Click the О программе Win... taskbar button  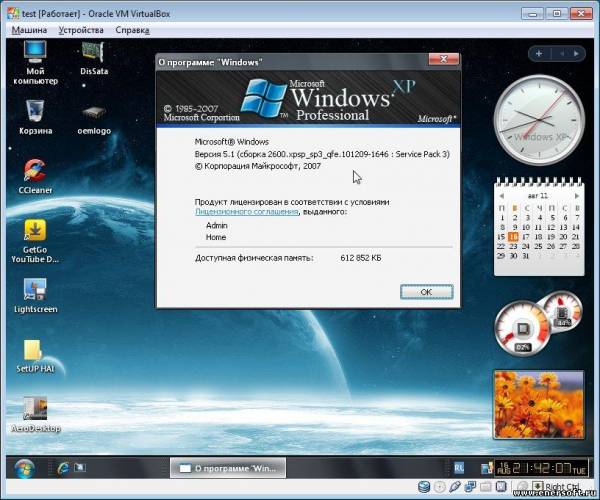(x=228, y=468)
